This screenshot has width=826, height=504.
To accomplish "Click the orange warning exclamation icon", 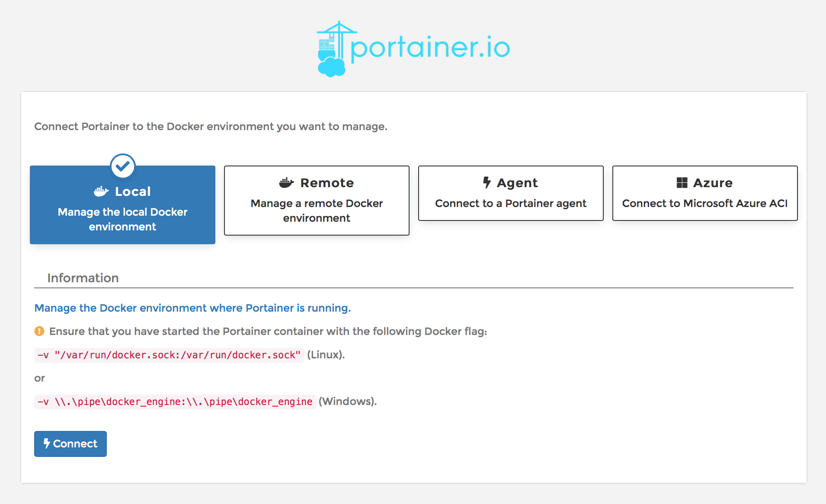I will pos(39,331).
